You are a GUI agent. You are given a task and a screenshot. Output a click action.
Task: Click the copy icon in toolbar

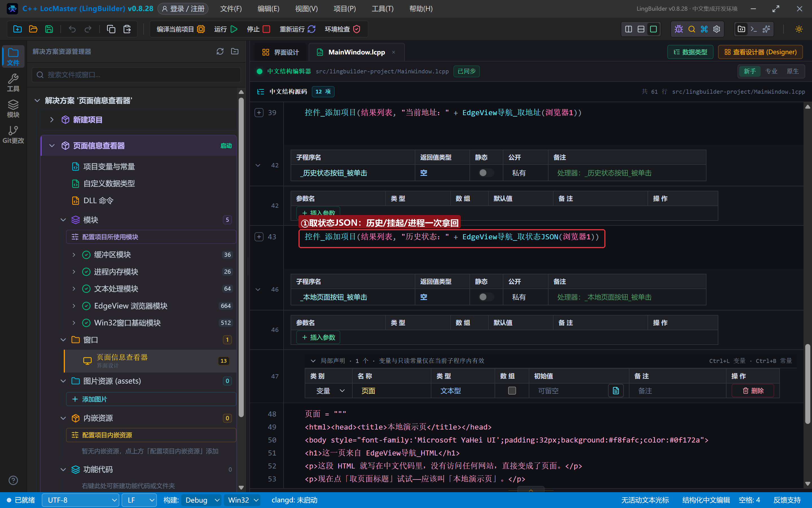tap(111, 29)
